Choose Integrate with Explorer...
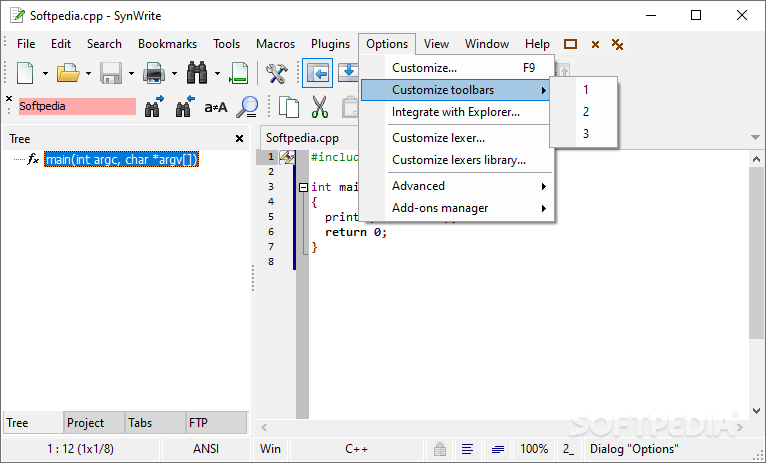 coord(457,112)
